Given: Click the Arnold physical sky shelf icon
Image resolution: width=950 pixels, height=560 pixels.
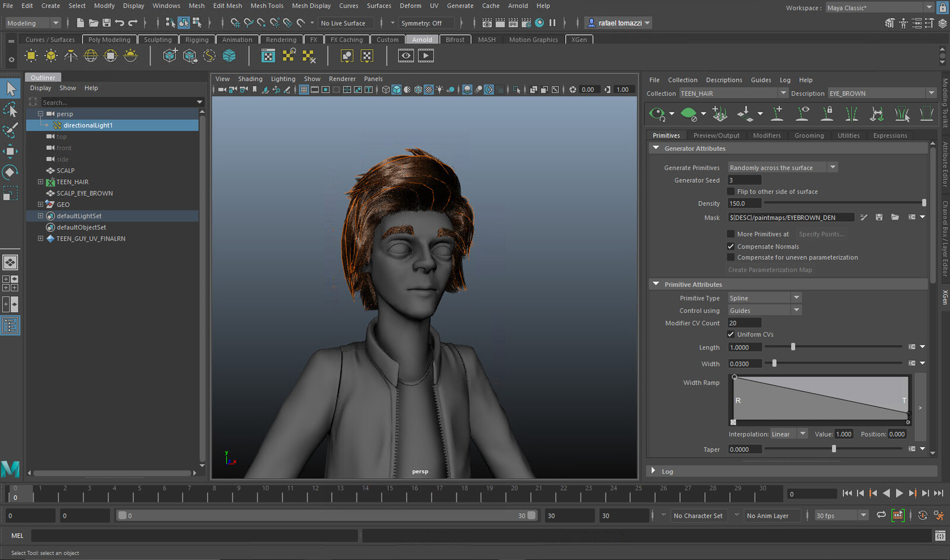Looking at the screenshot, I should pyautogui.click(x=131, y=56).
